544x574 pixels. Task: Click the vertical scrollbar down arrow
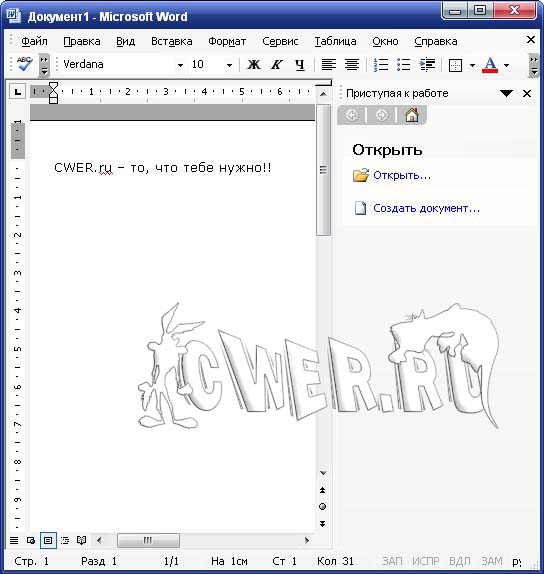point(323,473)
